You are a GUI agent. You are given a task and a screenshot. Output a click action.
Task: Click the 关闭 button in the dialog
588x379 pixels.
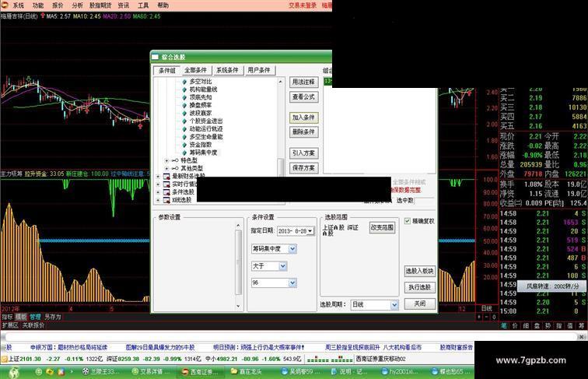[420, 304]
